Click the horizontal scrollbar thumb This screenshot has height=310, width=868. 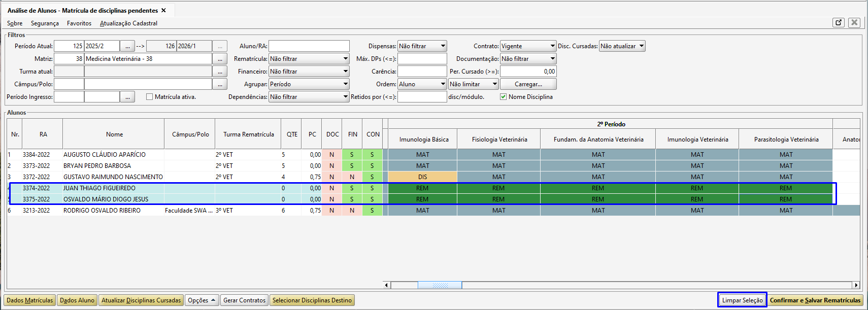coord(440,285)
